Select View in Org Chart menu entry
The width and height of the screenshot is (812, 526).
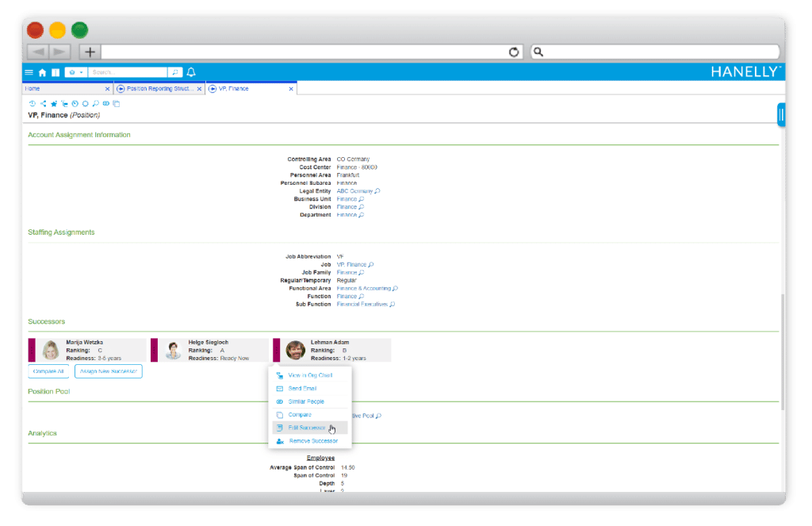[x=309, y=375]
